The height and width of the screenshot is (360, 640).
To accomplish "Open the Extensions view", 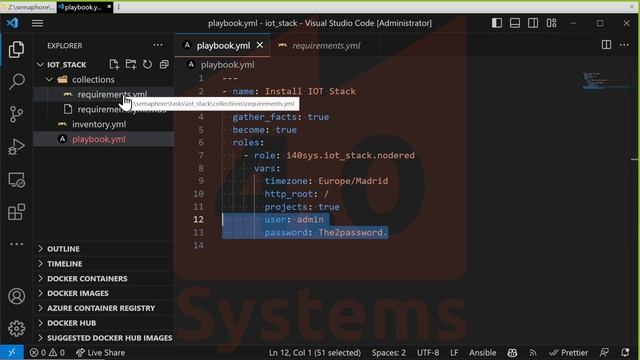I will (16, 212).
